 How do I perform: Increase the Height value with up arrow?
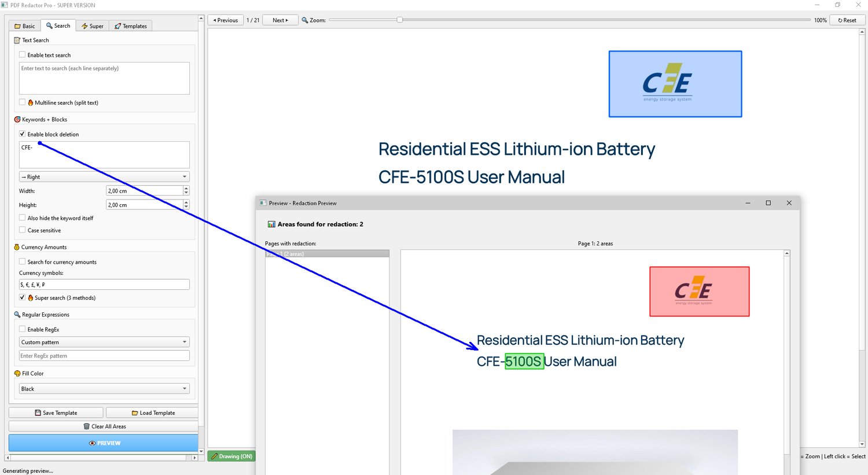[186, 202]
